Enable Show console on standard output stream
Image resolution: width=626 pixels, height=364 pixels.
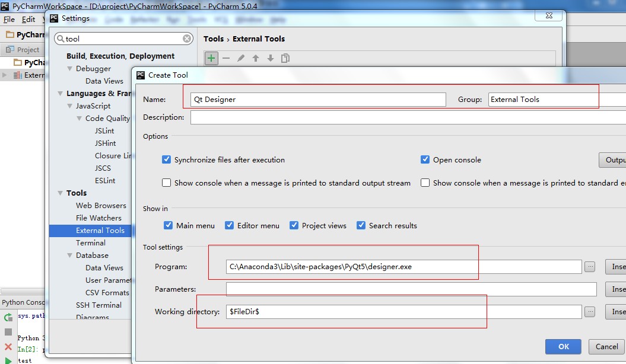point(167,183)
